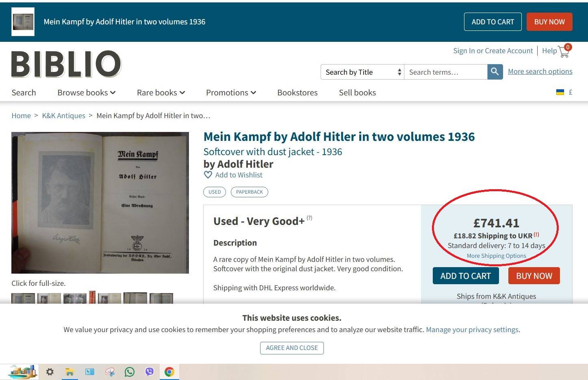Click the price £741.41
This screenshot has width=588, height=380.
click(496, 223)
